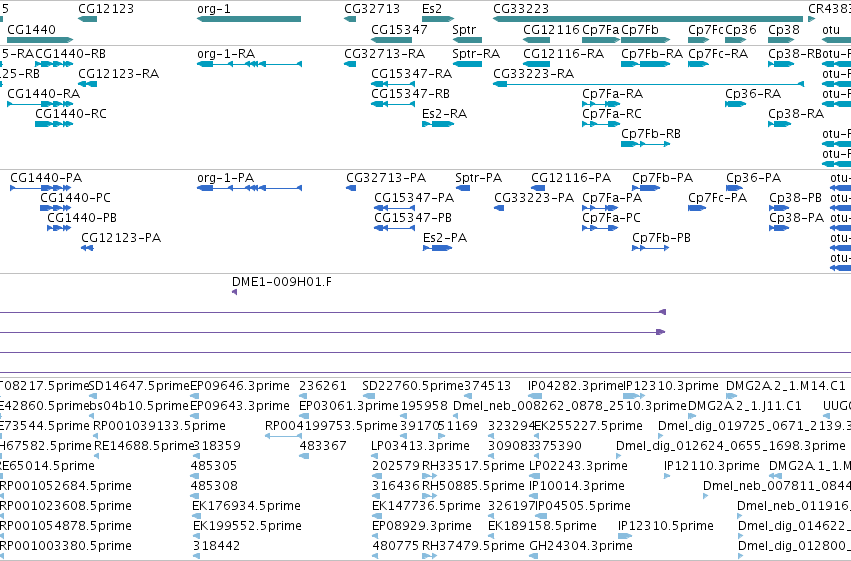
Task: Click the LP03413.3prime EST label
Action: 420,446
